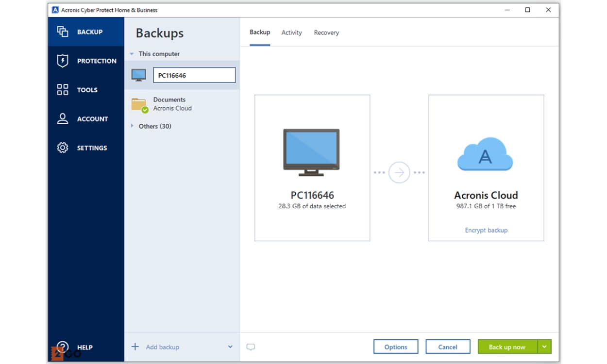Click the Encrypt backup link
607x364 pixels.
[486, 230]
